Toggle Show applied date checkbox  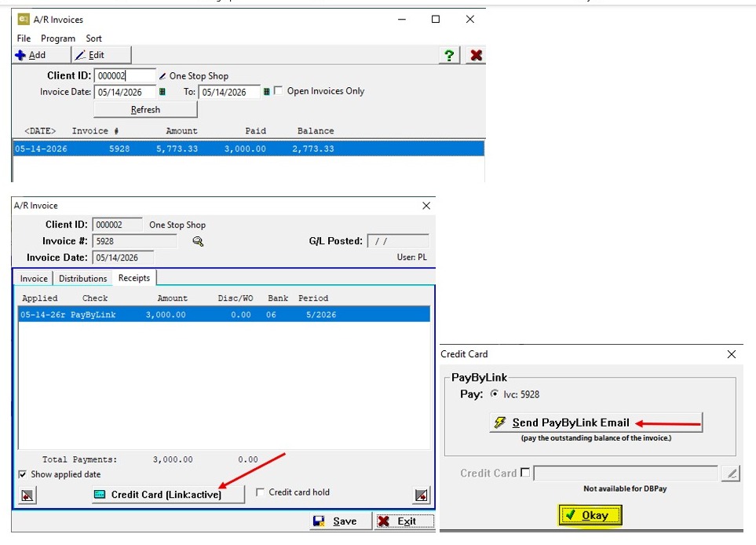click(22, 474)
